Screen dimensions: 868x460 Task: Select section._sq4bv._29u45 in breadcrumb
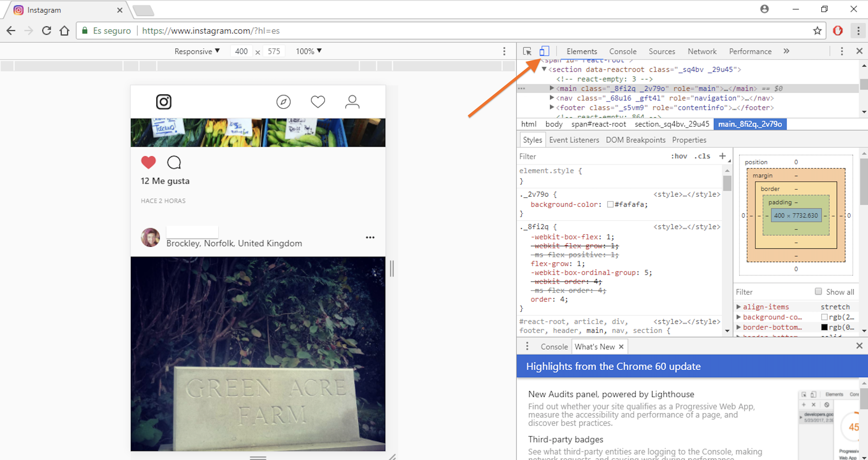(672, 124)
